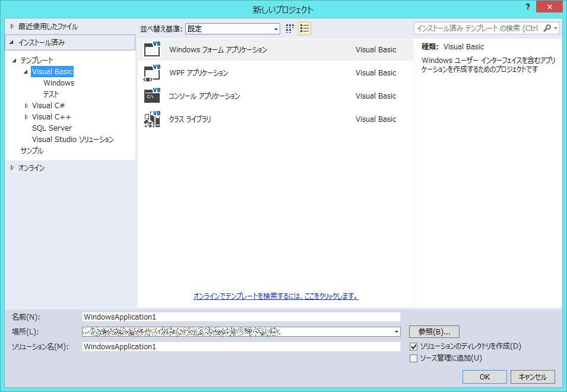Collapse the テンプレート tree node
The image size is (567, 392).
(14, 61)
